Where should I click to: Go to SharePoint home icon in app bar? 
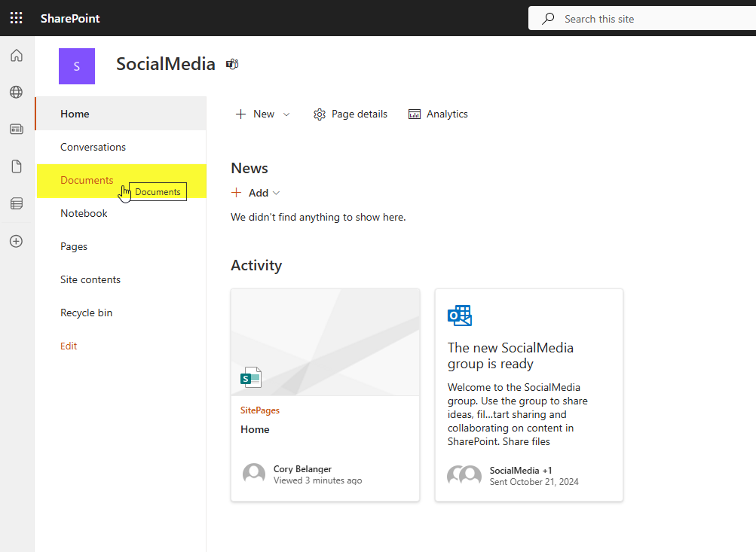[x=17, y=56]
